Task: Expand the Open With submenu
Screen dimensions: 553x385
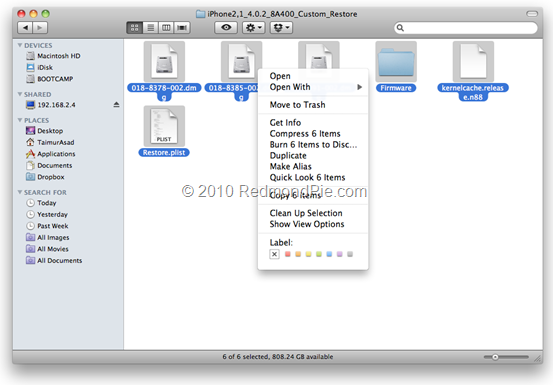Action: point(313,87)
